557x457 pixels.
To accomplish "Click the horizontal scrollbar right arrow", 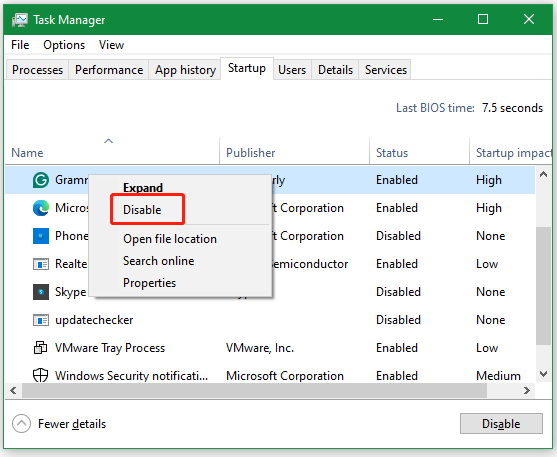I will (527, 391).
